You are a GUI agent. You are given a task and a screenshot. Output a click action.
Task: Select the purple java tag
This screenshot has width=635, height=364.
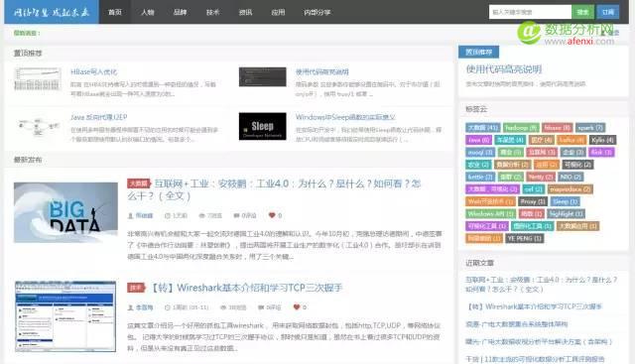coord(479,140)
